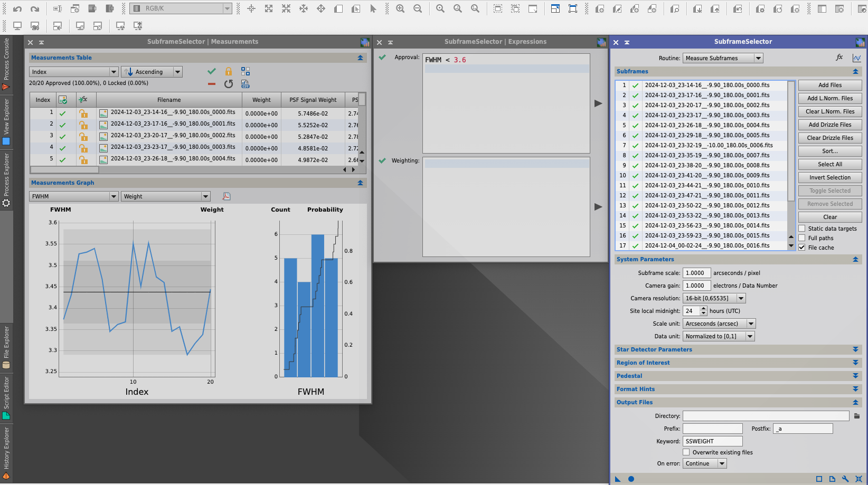Toggle checkmark for subframe 0010.fits in list

(x=636, y=185)
